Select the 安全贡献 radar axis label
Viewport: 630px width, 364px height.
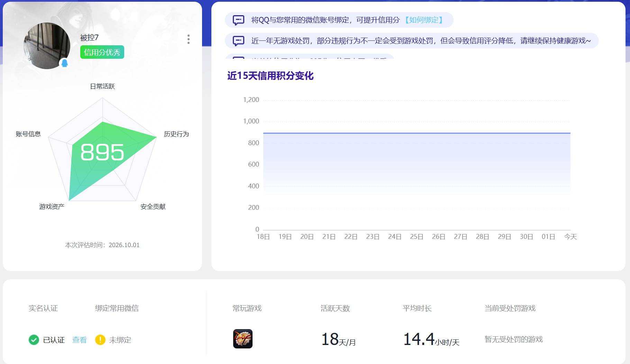tap(153, 207)
